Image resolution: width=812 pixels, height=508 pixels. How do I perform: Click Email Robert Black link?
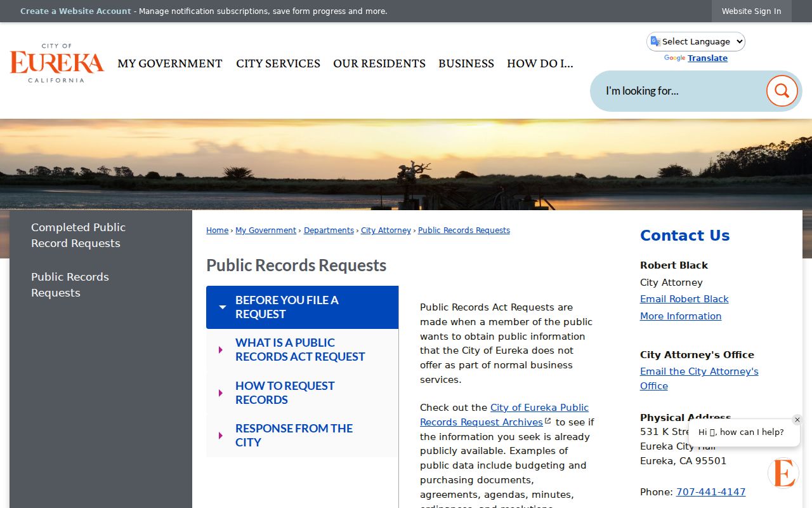(684, 299)
